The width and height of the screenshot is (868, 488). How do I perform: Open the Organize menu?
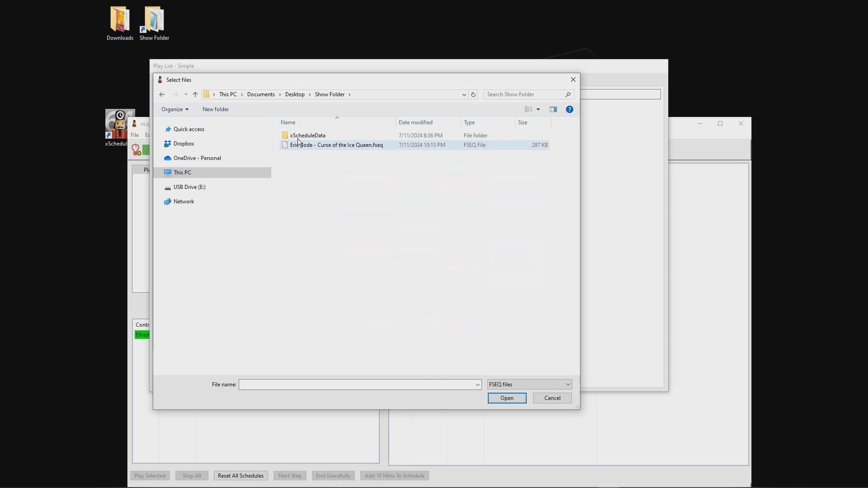pyautogui.click(x=175, y=109)
